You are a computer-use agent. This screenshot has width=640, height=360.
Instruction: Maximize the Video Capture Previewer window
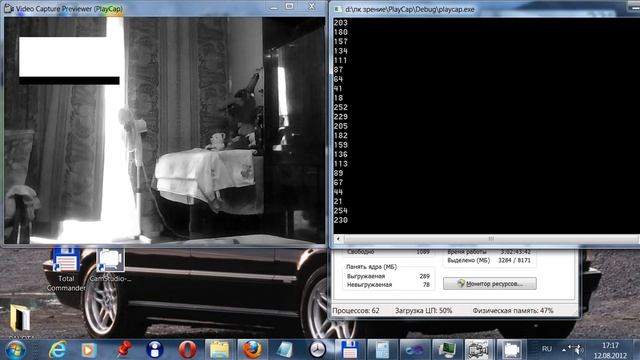pyautogui.click(x=289, y=6)
